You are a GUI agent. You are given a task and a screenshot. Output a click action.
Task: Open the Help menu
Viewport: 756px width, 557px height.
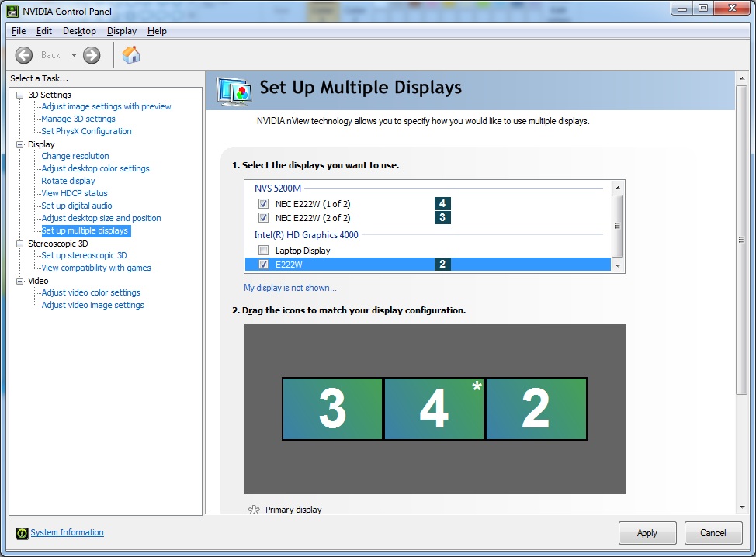[x=157, y=31]
